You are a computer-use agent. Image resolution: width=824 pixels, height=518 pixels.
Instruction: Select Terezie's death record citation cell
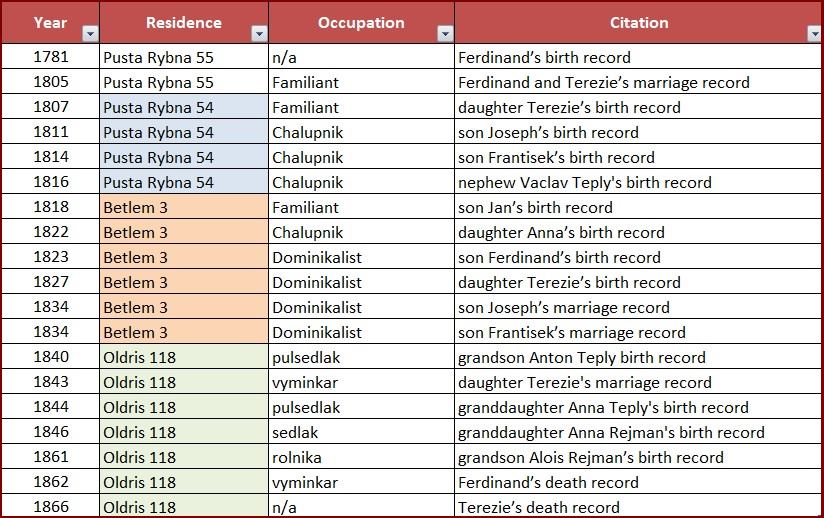coord(538,507)
